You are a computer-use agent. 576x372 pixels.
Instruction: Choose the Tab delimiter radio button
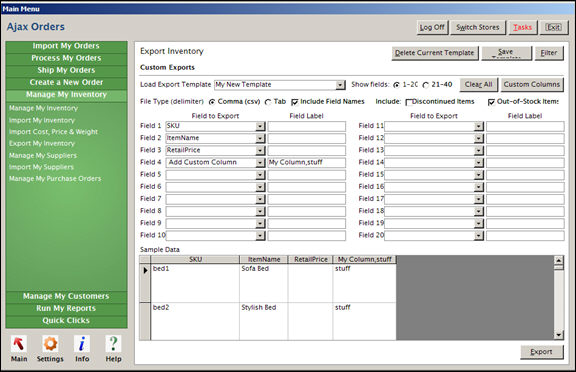tap(268, 102)
